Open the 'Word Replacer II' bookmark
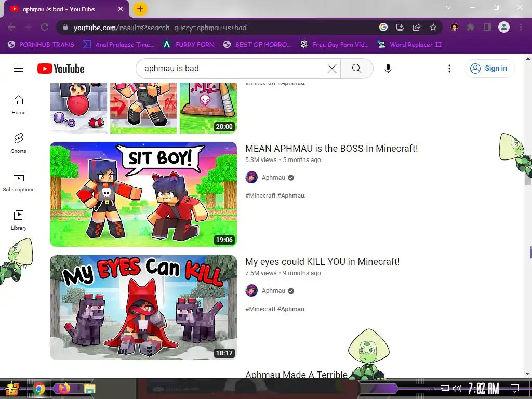 click(x=409, y=45)
